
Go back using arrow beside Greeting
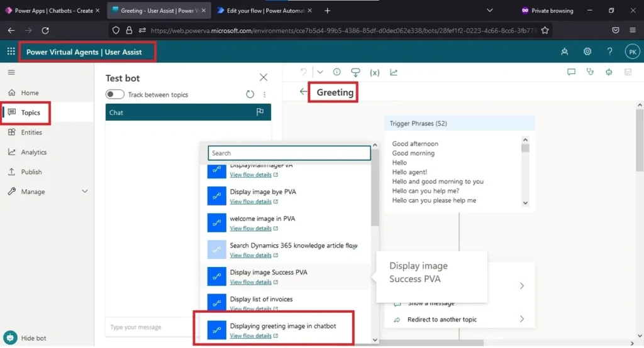point(303,92)
